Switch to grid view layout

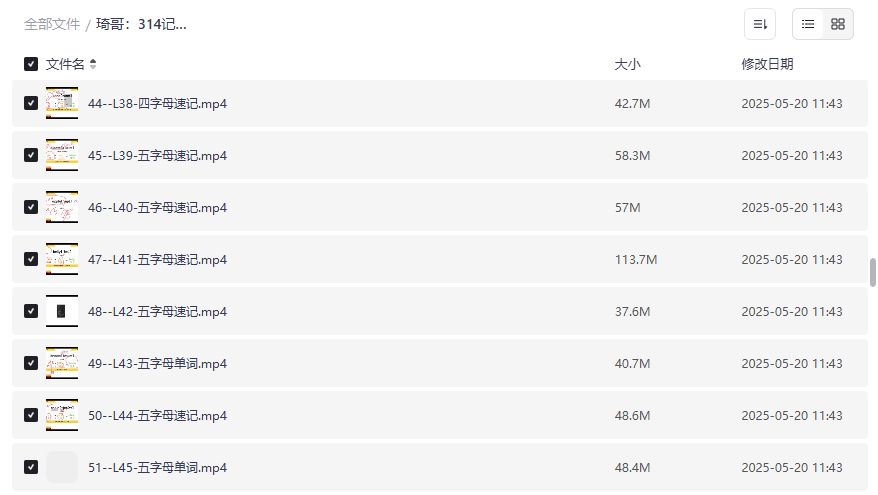coord(838,24)
